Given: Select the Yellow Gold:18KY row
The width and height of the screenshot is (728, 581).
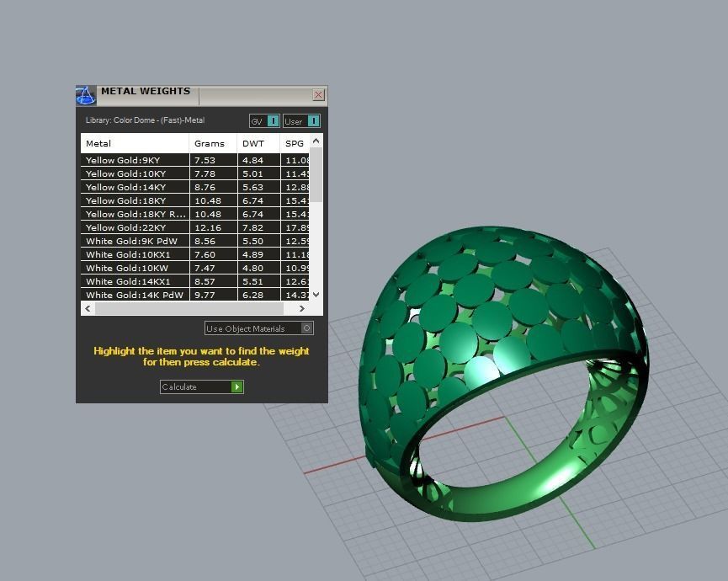Looking at the screenshot, I should 195,200.
